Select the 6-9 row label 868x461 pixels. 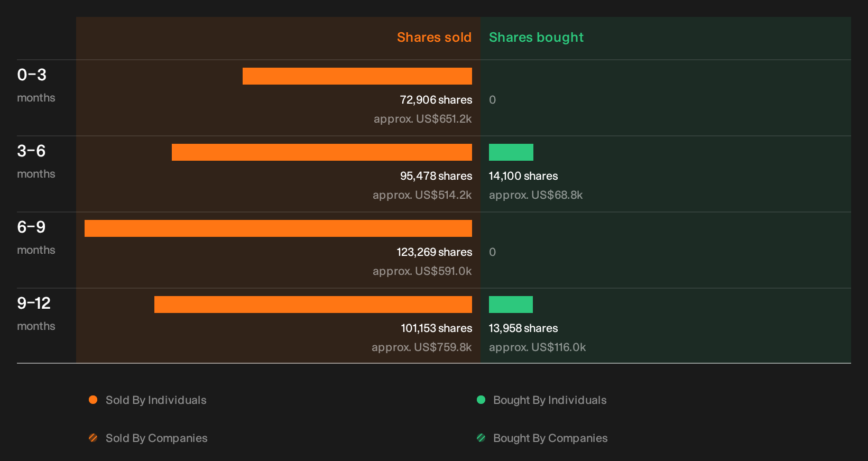(32, 227)
